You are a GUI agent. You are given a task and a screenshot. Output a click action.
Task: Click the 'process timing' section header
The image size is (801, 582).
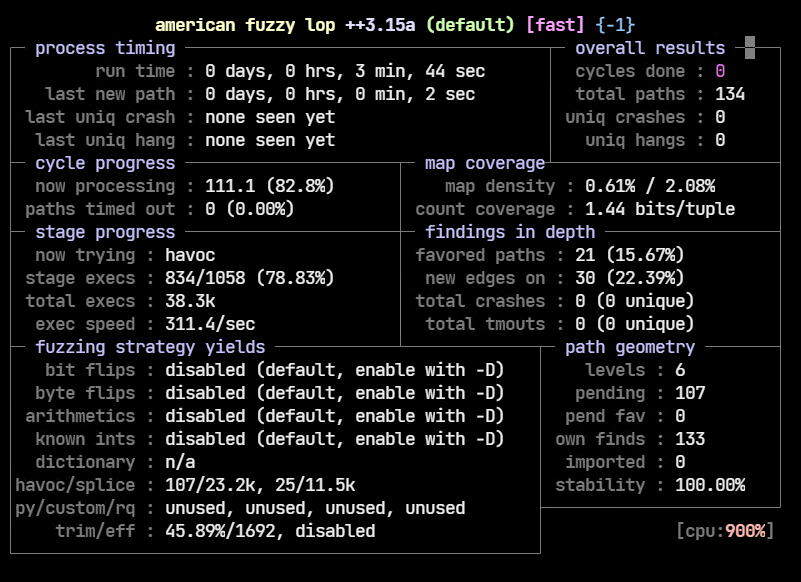click(105, 48)
